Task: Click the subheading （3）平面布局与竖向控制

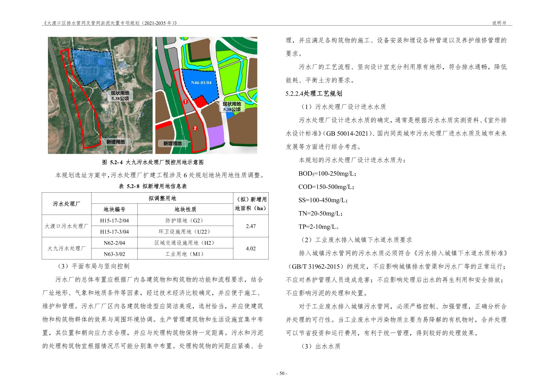Action: 92,266
